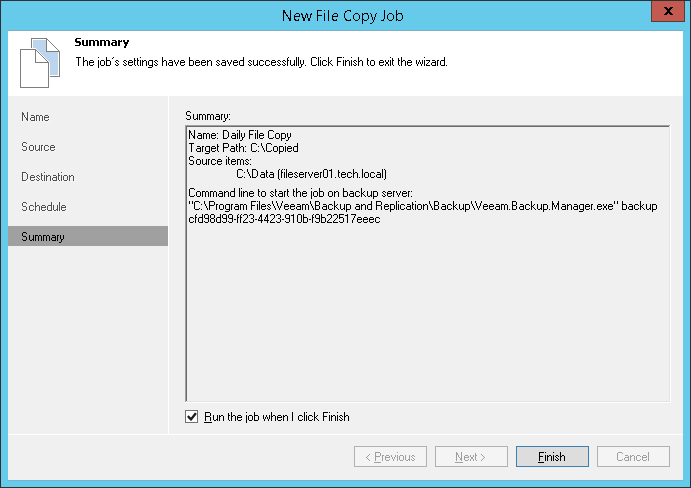
Task: Click the Target Path C:\Copied line
Action: point(243,147)
